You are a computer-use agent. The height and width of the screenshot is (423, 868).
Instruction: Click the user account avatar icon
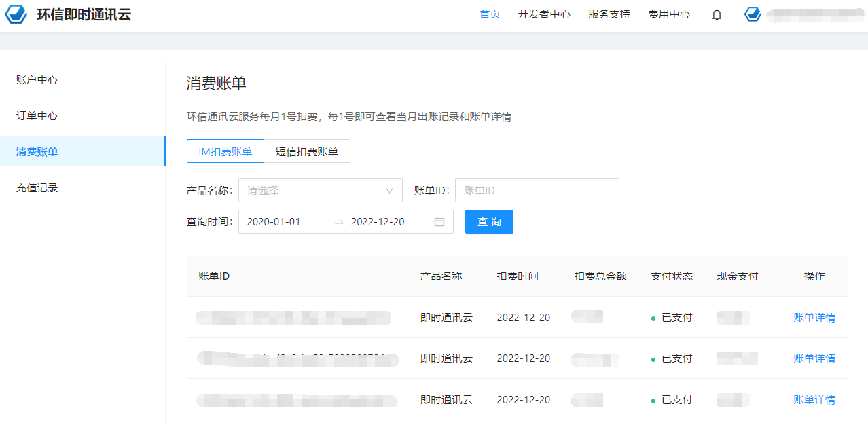coord(753,14)
